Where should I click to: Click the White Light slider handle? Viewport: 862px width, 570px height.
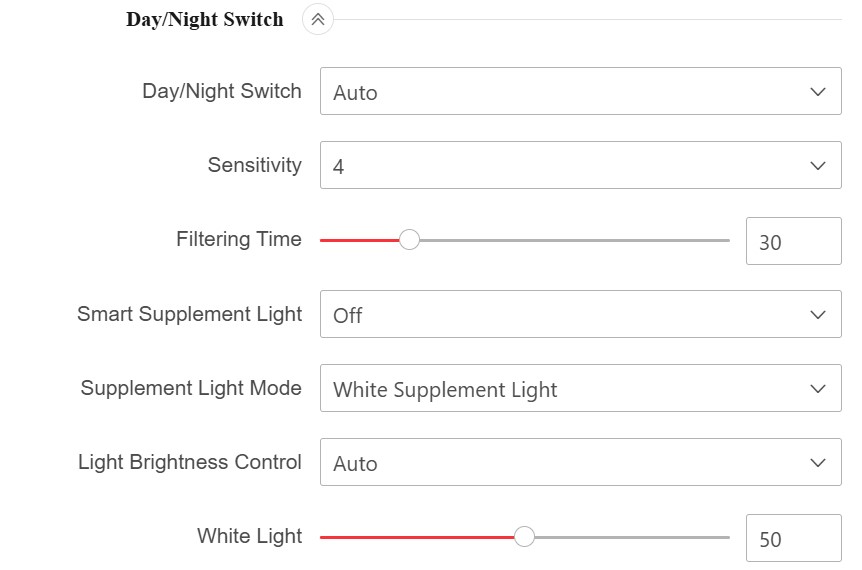click(x=524, y=537)
